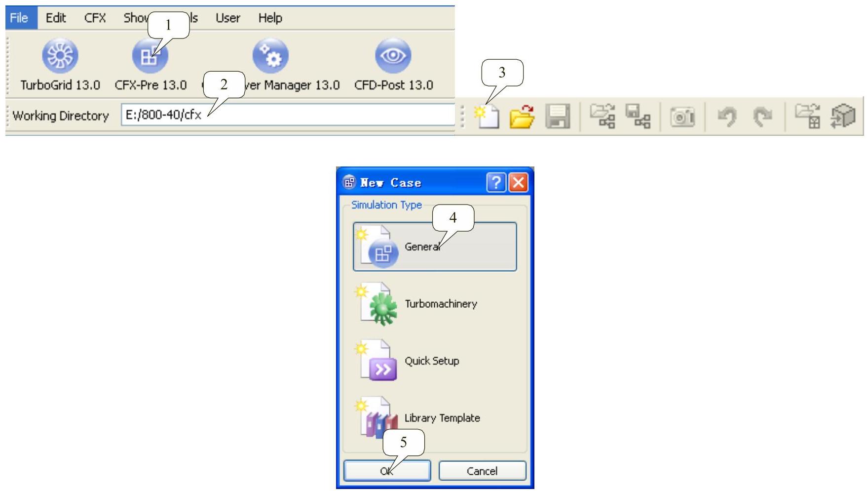Click the Working Directory label

click(61, 116)
